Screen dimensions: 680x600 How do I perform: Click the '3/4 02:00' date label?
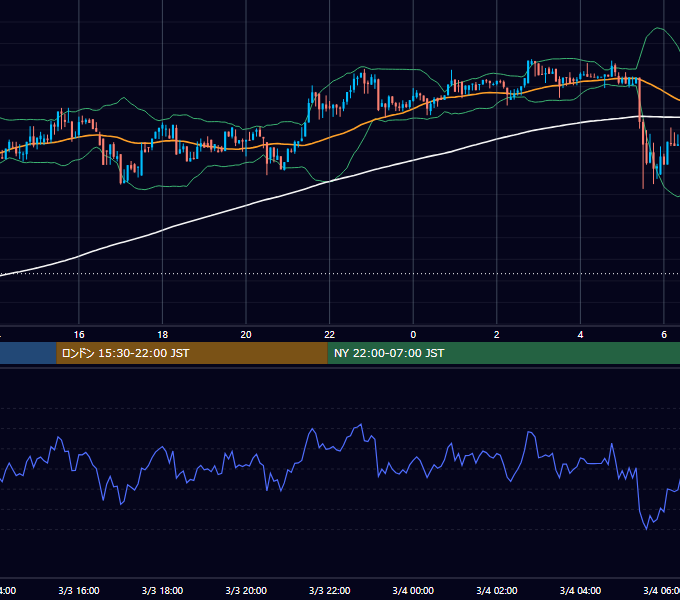(x=497, y=590)
